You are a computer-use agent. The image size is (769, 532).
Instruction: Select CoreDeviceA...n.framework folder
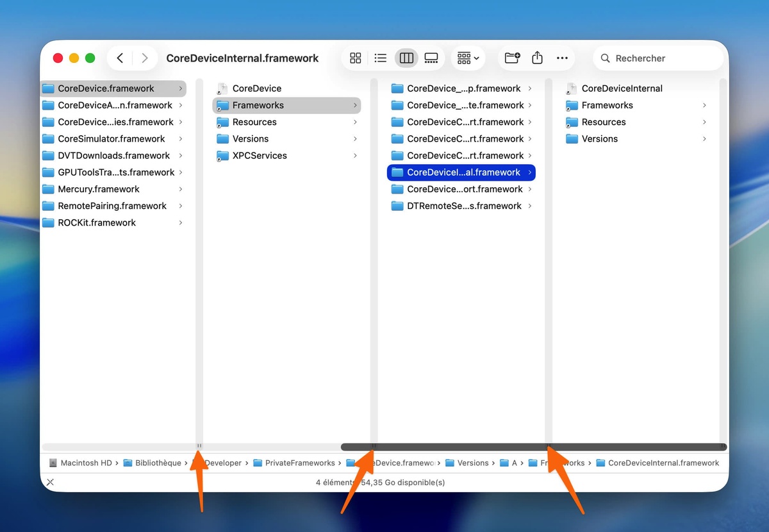pyautogui.click(x=113, y=105)
